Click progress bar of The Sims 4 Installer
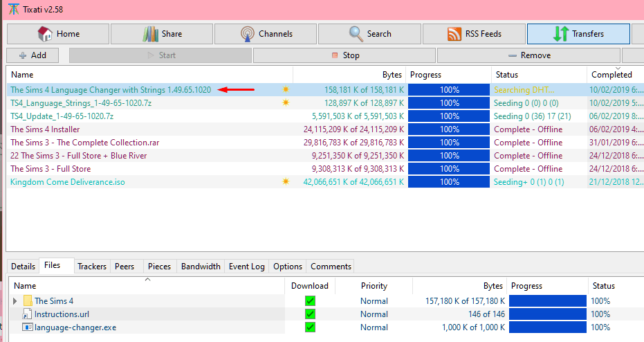 pyautogui.click(x=449, y=129)
